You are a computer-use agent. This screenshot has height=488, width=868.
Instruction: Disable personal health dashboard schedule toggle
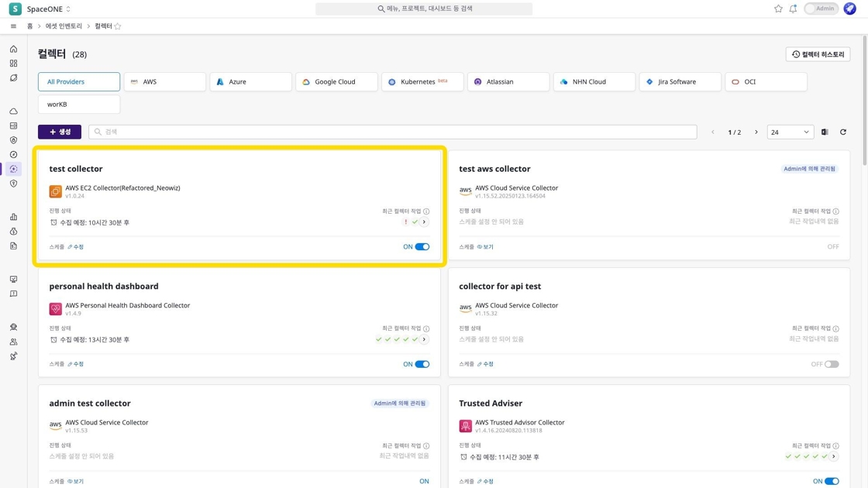coord(422,364)
